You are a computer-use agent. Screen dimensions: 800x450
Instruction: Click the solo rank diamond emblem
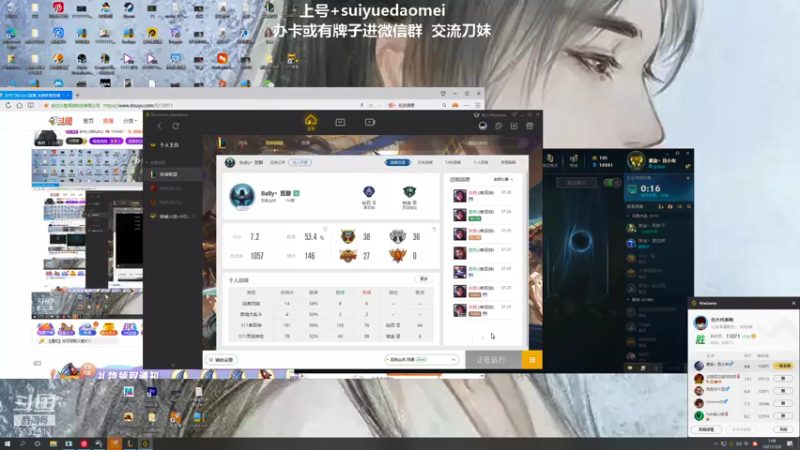[x=369, y=192]
